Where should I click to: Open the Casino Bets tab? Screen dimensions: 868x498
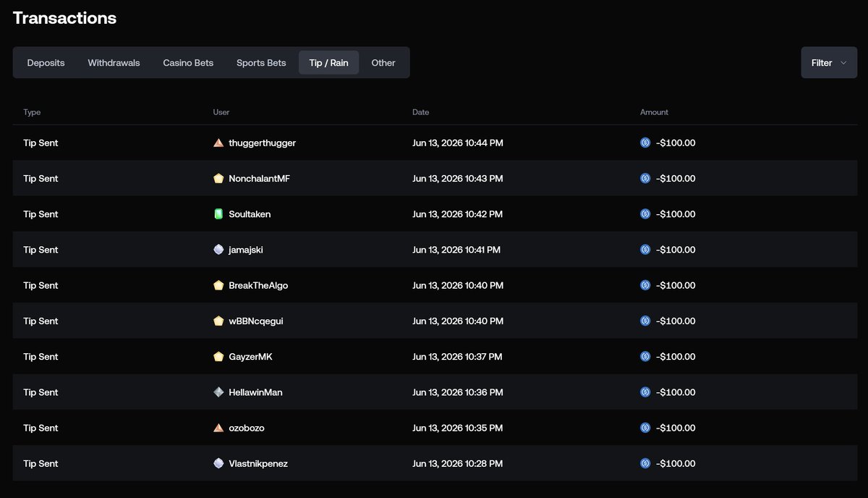coord(188,63)
